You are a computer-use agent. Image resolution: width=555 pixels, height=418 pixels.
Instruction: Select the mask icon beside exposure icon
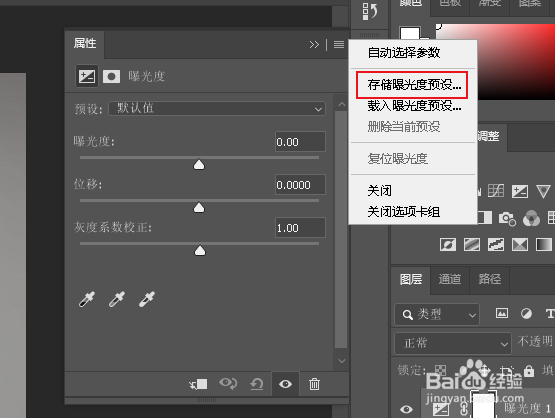pos(111,76)
